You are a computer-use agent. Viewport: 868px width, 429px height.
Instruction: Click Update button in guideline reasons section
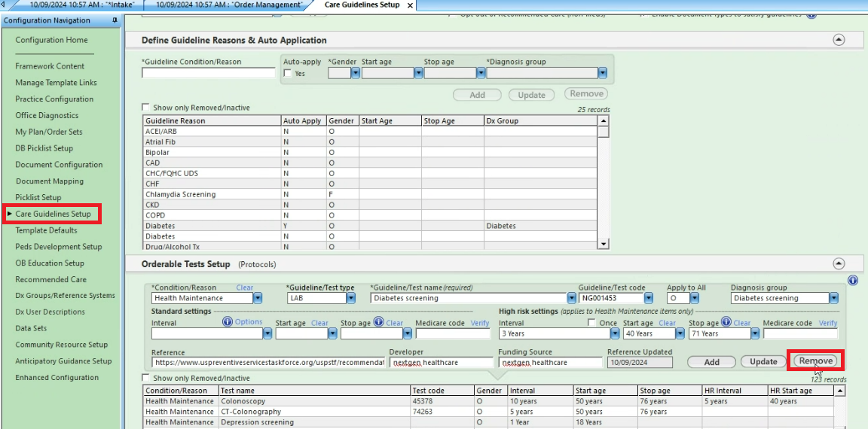click(x=531, y=95)
